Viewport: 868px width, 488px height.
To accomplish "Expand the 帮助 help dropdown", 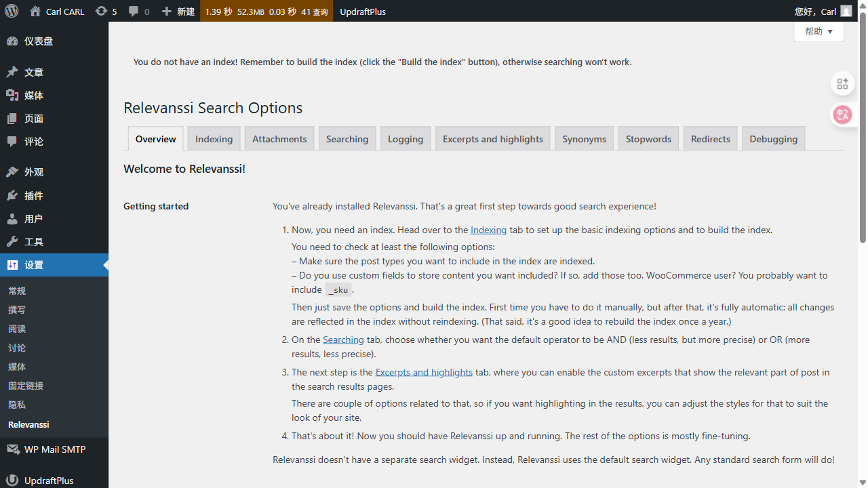I will (x=818, y=32).
